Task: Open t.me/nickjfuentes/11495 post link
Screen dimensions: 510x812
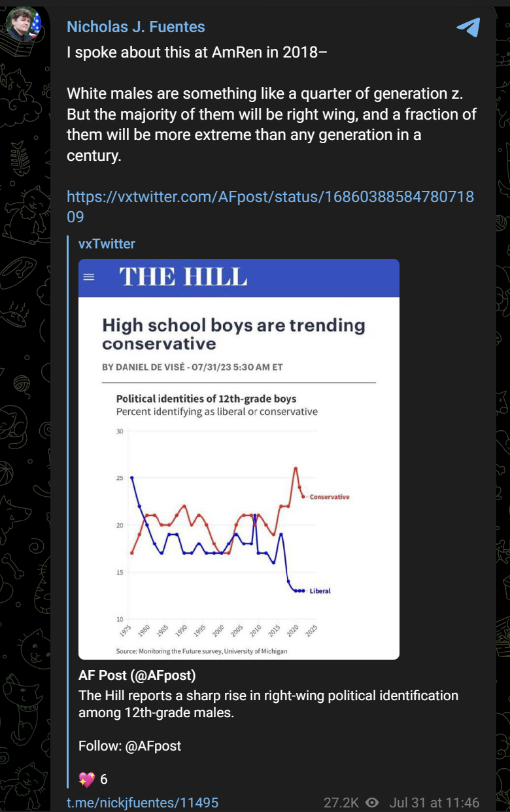Action: (143, 803)
